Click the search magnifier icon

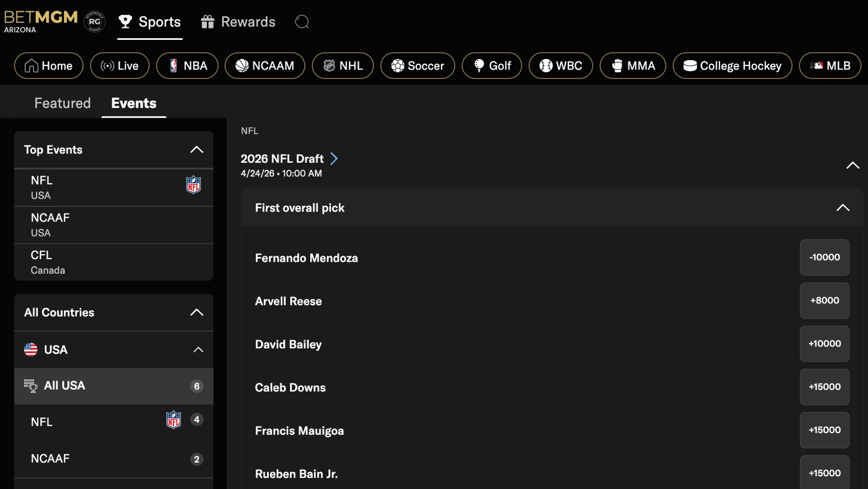click(302, 22)
